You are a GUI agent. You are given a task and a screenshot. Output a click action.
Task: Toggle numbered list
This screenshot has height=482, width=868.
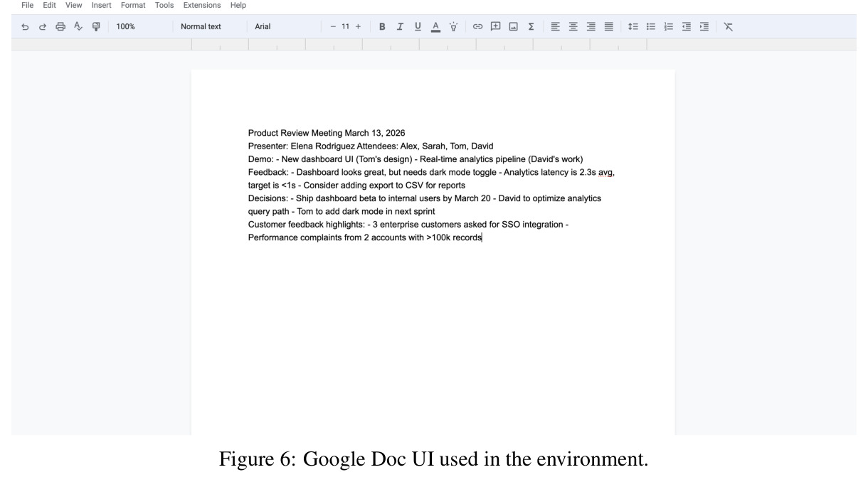(x=668, y=26)
